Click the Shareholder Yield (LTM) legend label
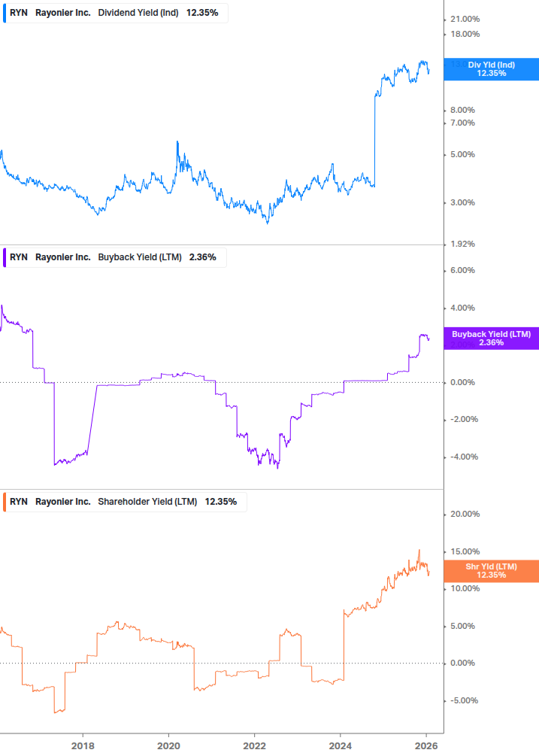The width and height of the screenshot is (539, 756). 147,502
